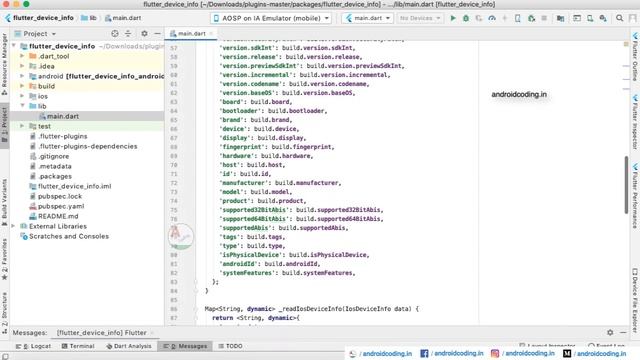Open No Devices dropdown
This screenshot has width=640, height=360.
coord(420,18)
